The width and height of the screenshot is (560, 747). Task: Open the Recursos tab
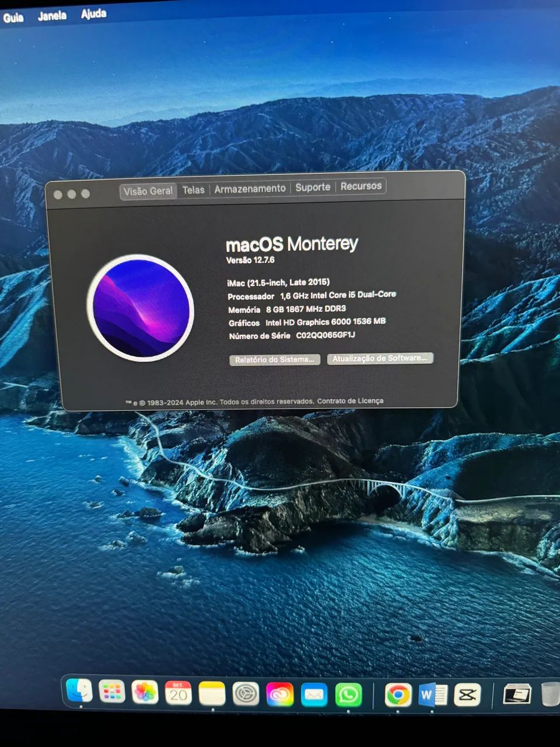click(x=361, y=186)
